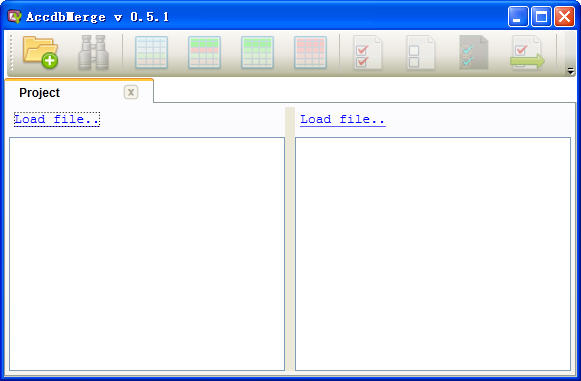This screenshot has height=381, width=581.
Task: Click the check all items icon
Action: tap(367, 52)
